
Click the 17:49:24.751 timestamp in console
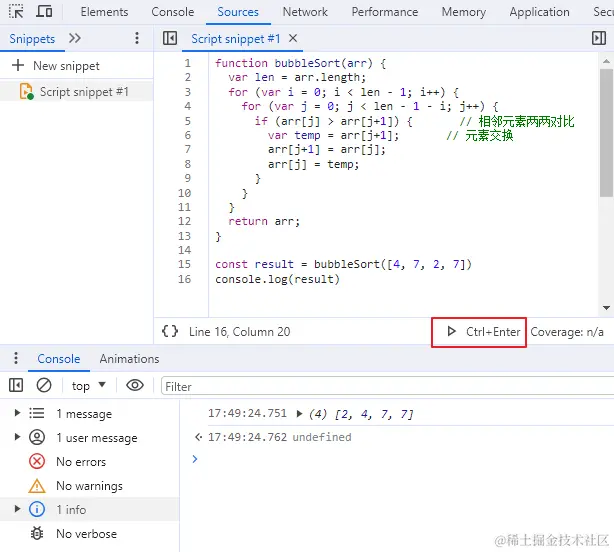click(x=247, y=413)
